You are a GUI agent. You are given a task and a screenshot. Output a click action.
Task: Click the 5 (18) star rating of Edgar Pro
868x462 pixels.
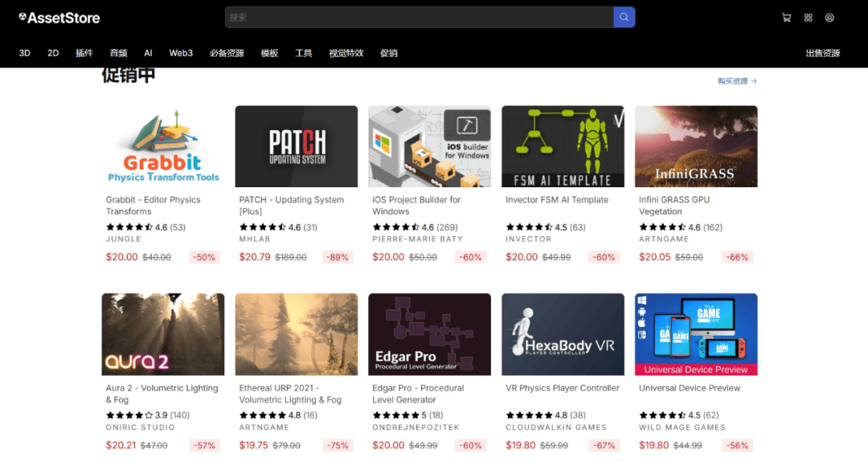point(409,415)
